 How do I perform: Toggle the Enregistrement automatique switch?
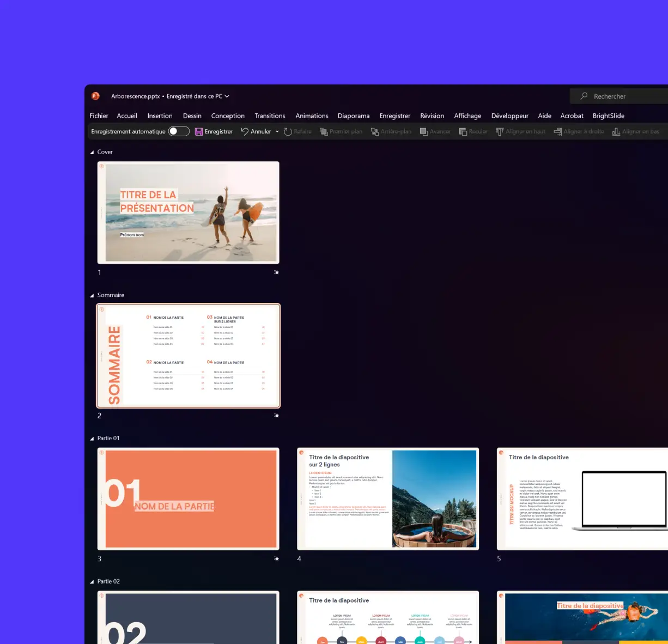(179, 131)
